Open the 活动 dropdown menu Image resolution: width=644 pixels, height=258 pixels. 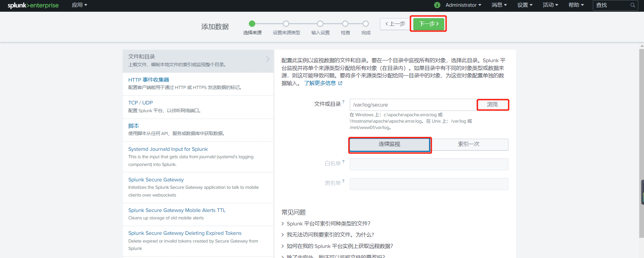[551, 5]
